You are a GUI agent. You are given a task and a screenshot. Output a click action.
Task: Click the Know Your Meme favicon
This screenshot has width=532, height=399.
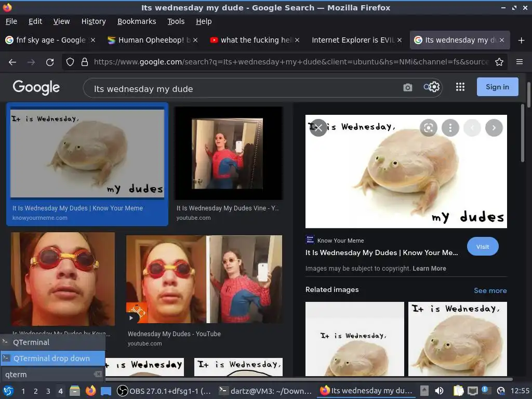point(310,240)
